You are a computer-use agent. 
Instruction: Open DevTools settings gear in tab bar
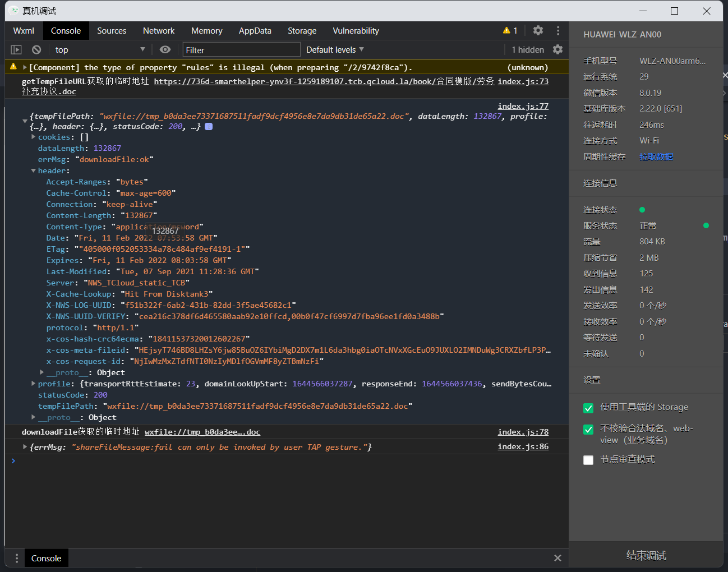coord(538,30)
